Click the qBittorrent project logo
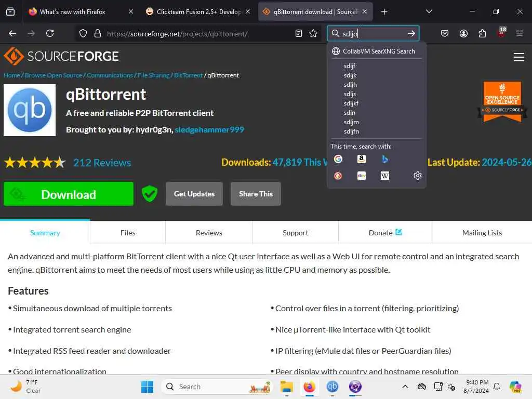The height and width of the screenshot is (399, 532). 30,110
